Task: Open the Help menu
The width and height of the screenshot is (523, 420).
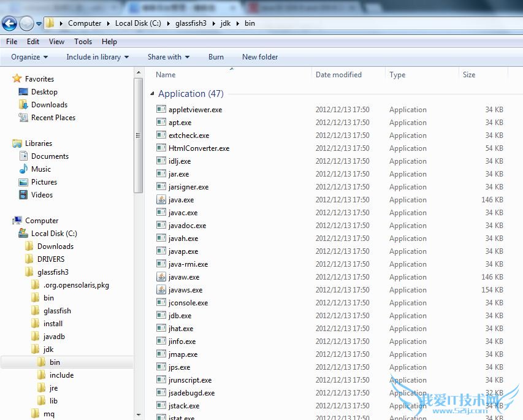Action: [109, 42]
